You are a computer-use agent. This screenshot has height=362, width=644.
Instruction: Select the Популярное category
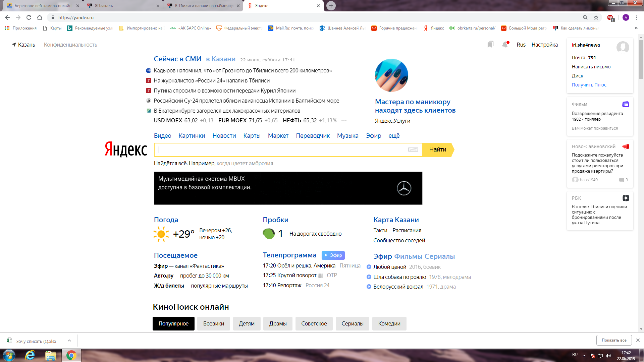[x=173, y=323]
